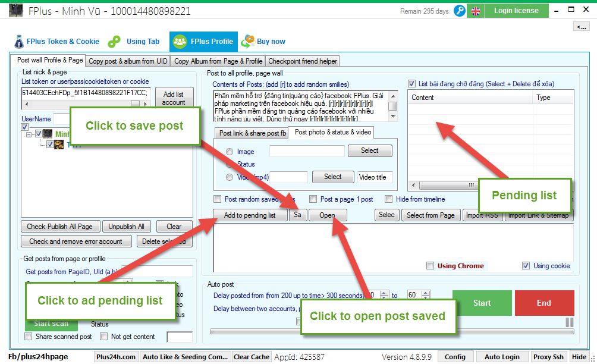
Task: Click in the Image path input field
Action: pos(307,151)
